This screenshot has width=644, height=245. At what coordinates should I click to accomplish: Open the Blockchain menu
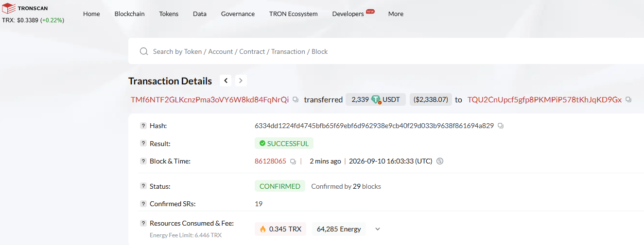point(130,14)
